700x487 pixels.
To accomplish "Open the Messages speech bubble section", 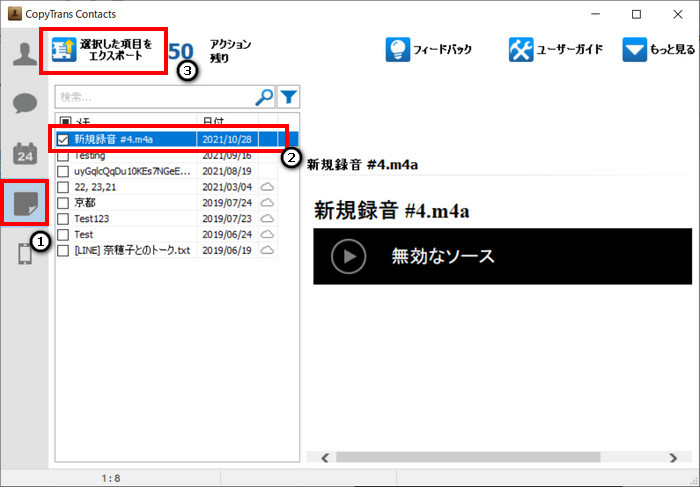I will (x=25, y=103).
